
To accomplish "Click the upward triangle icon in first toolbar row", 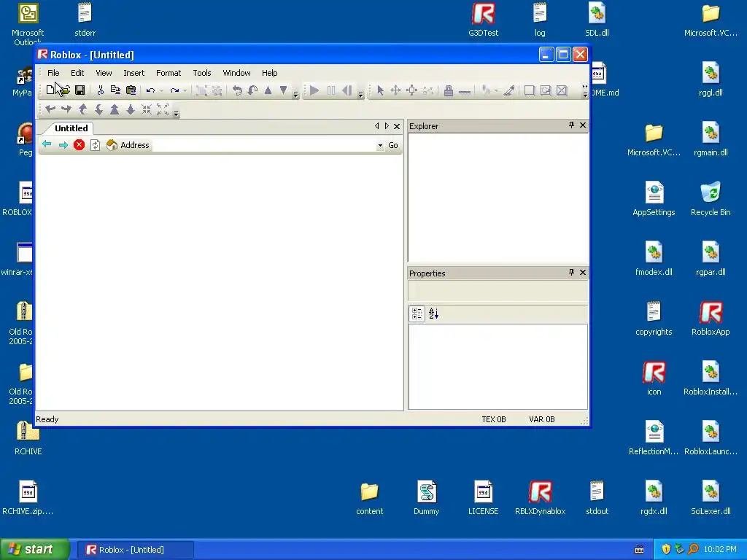I will click(x=268, y=90).
